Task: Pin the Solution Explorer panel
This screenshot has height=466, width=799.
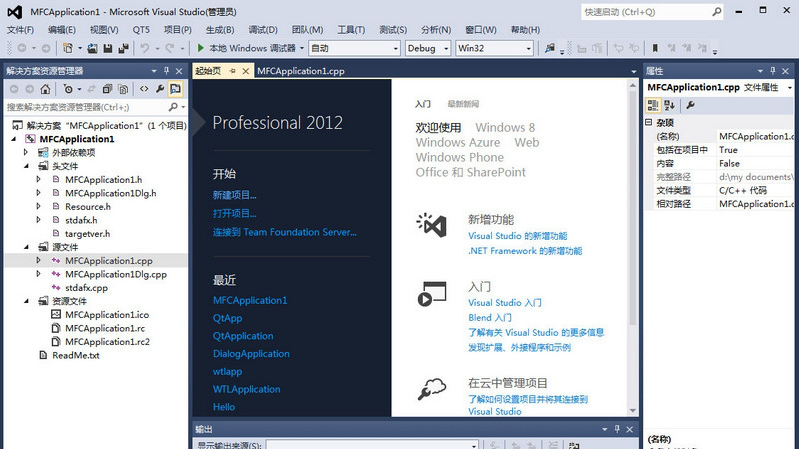Action: coord(166,71)
